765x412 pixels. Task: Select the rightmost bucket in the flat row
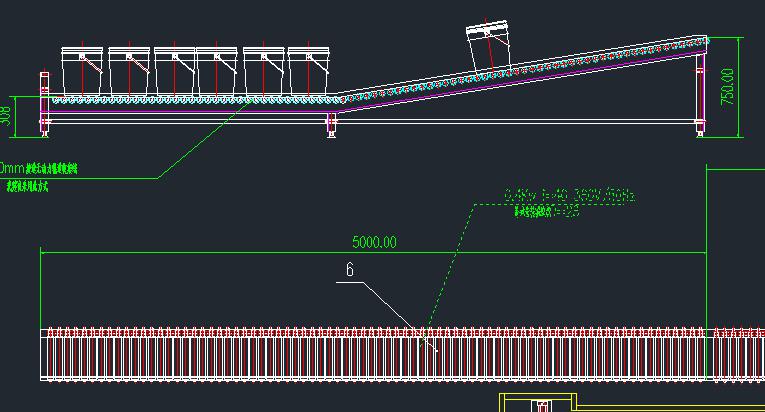coord(309,70)
